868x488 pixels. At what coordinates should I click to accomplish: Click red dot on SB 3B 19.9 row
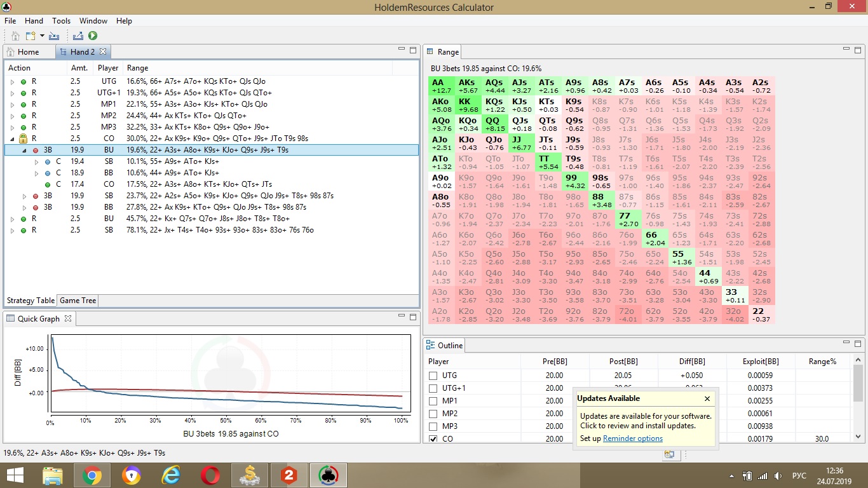click(35, 196)
